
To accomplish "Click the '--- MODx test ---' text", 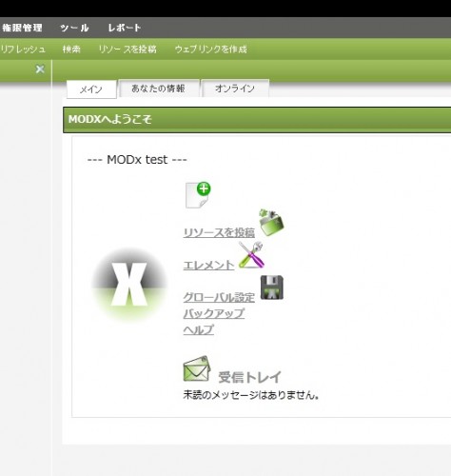I will 137,159.
